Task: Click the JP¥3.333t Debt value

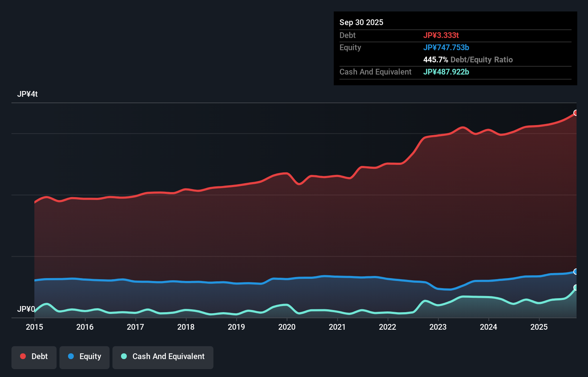Action: coord(442,35)
